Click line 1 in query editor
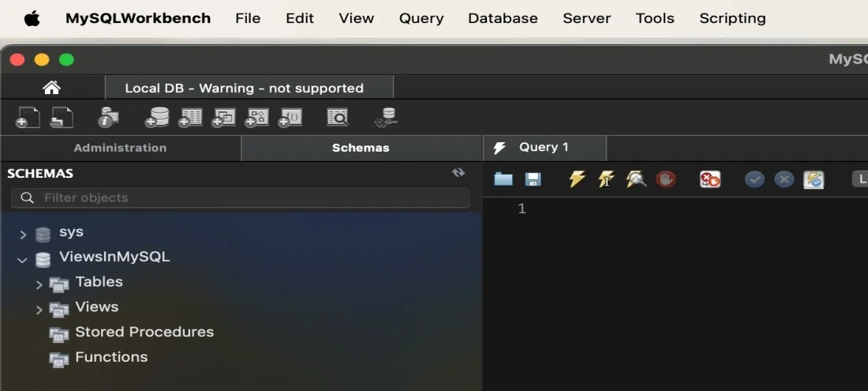The width and height of the screenshot is (868, 391). tap(675, 209)
